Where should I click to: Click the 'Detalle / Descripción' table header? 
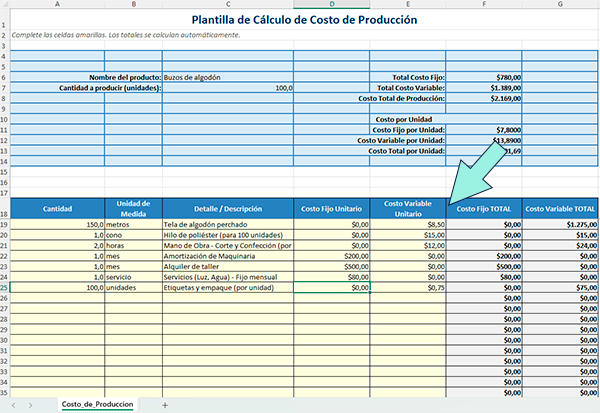click(227, 208)
